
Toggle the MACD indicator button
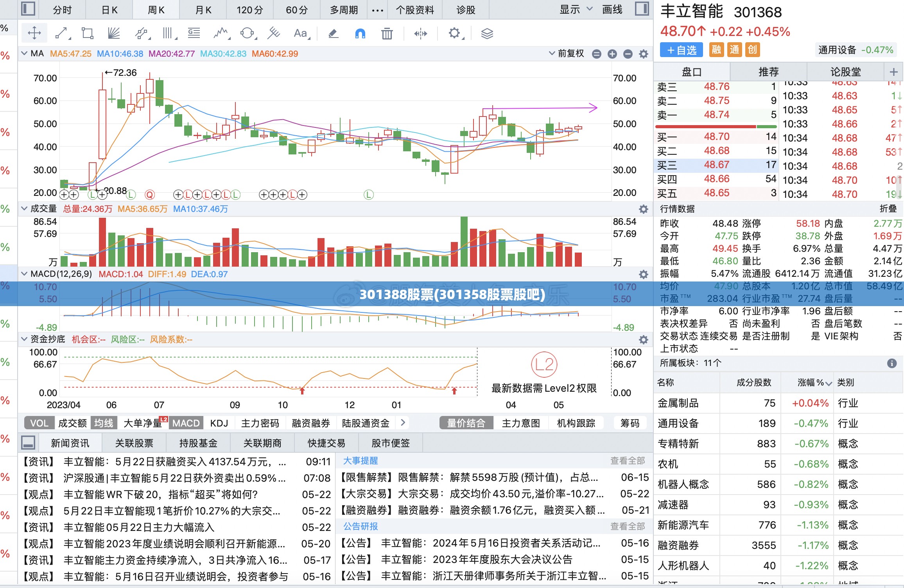pyautogui.click(x=186, y=423)
